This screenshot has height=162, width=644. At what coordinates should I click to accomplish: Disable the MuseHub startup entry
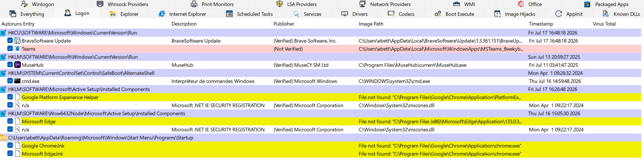tap(10, 65)
